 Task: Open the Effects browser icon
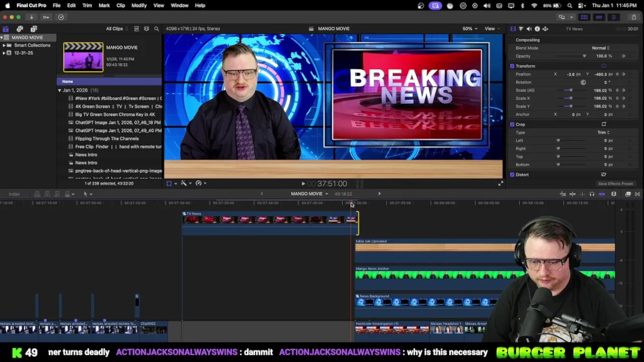628,194
